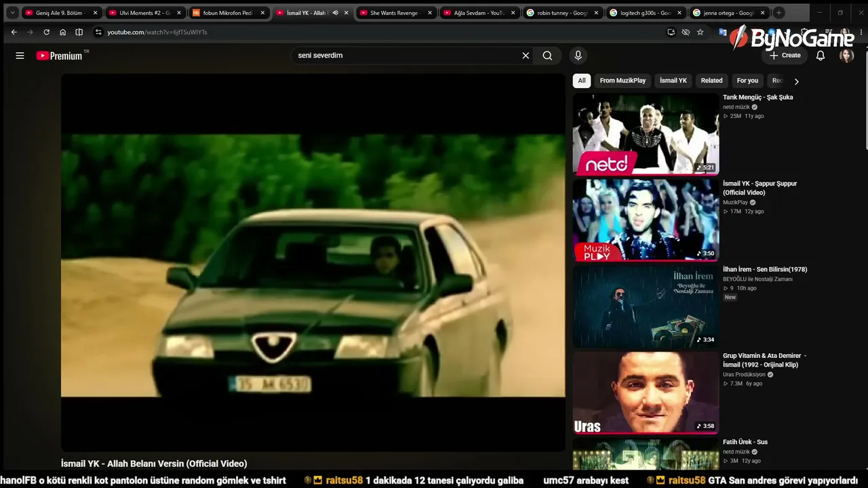This screenshot has height=488, width=868.
Task: Close the Ulvi Moments #2 tab
Action: tap(179, 13)
